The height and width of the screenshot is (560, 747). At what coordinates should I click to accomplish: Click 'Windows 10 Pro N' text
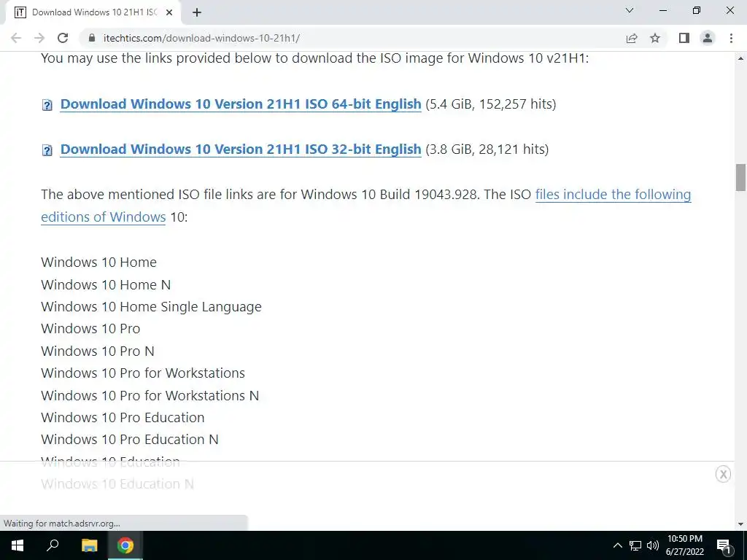click(98, 351)
